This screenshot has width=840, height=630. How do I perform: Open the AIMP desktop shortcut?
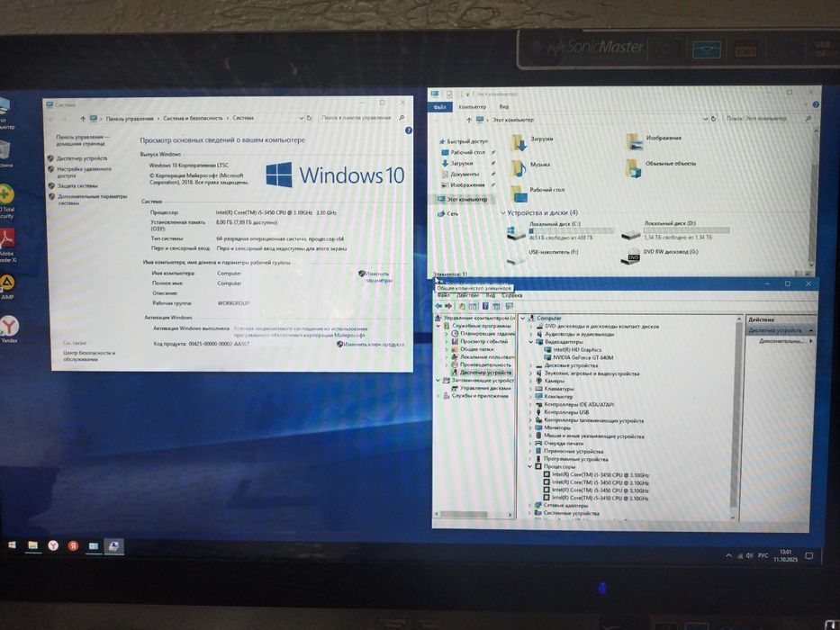pos(7,286)
